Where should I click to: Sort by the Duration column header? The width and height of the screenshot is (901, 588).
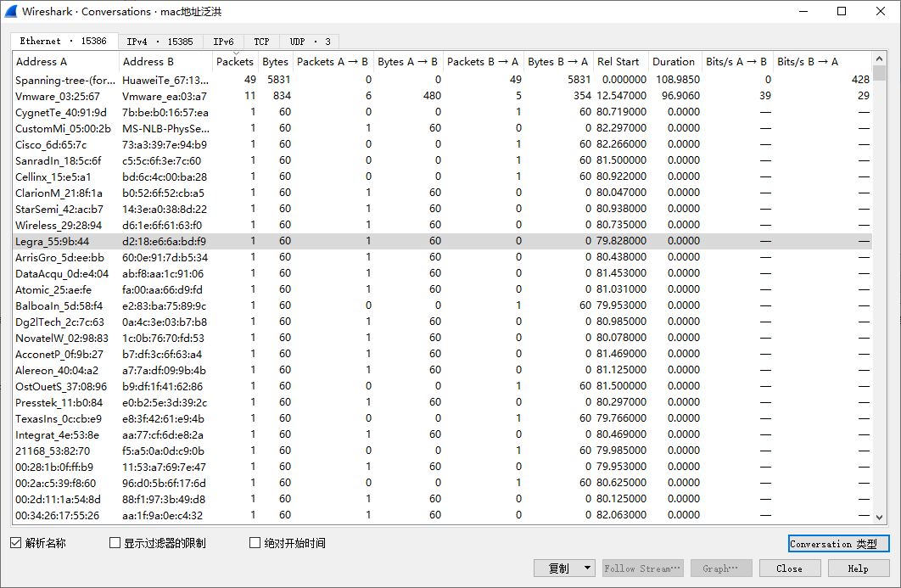[674, 61]
